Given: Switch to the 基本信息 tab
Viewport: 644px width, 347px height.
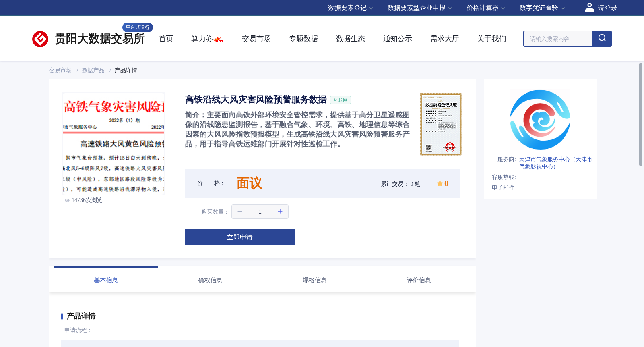Looking at the screenshot, I should point(106,280).
